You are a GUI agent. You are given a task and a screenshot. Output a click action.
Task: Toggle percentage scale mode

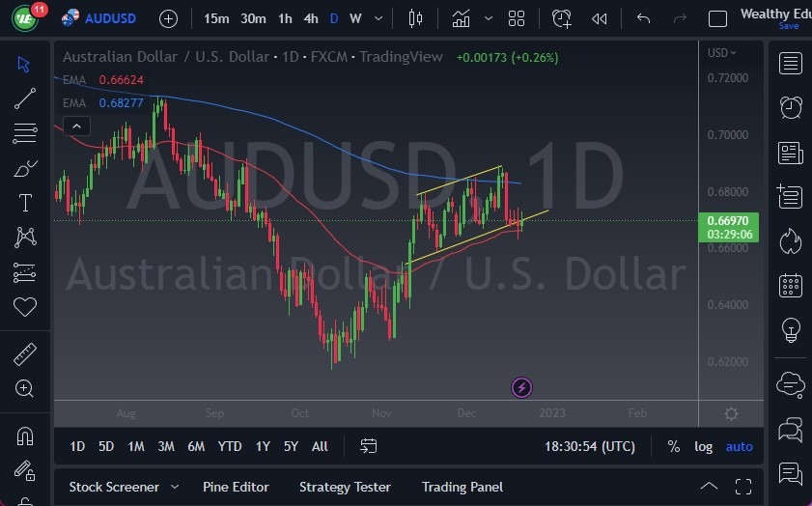(x=674, y=446)
